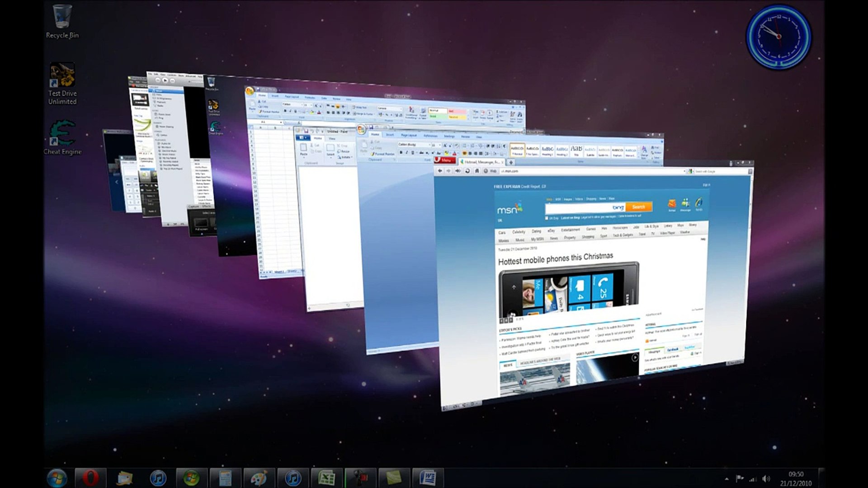The height and width of the screenshot is (488, 868).
Task: Open the Paint palette taskbar icon
Action: coord(259,478)
